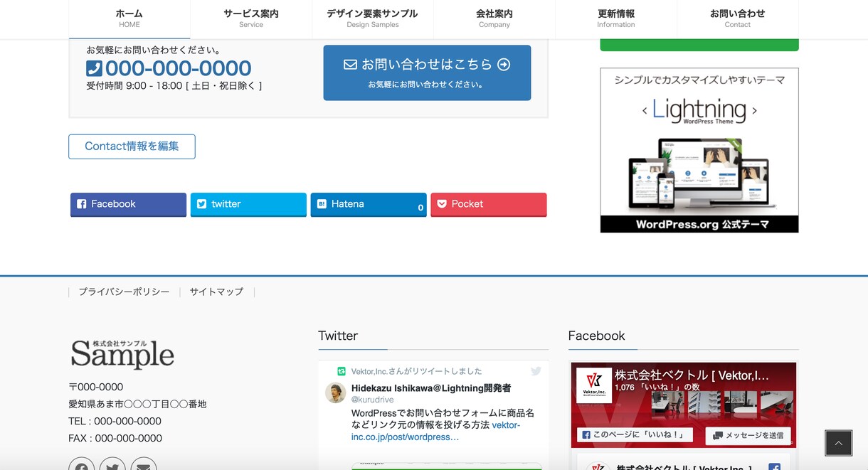This screenshot has height=470, width=868.
Task: Click the Pocket logo icon
Action: (442, 204)
